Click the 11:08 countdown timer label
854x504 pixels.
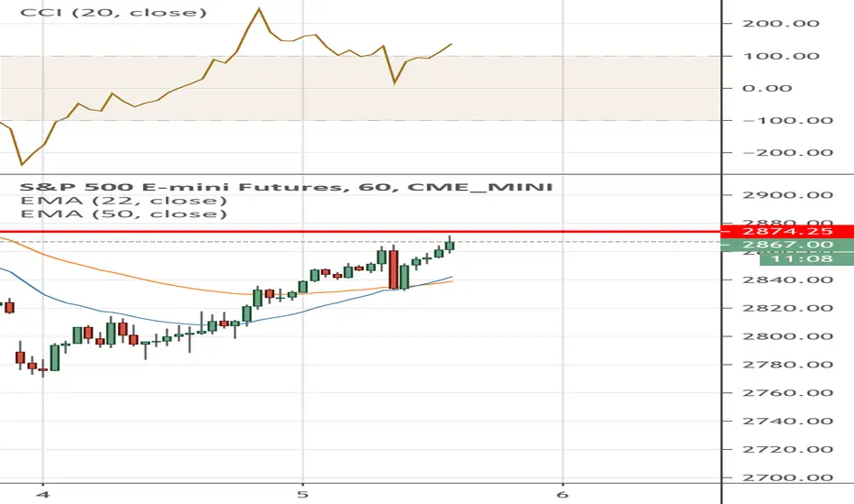pos(806,258)
